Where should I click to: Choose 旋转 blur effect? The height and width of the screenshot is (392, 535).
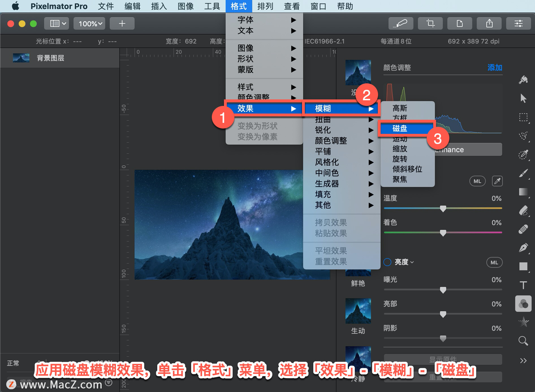pyautogui.click(x=407, y=159)
